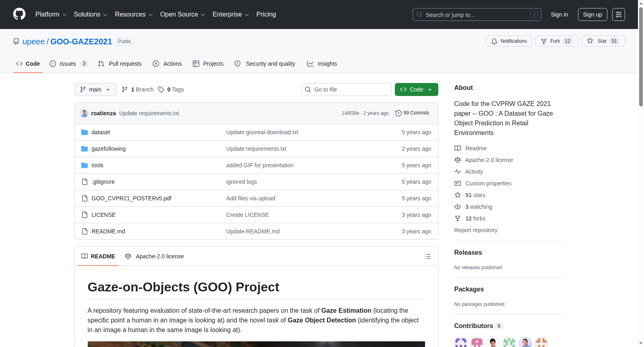Open the Contributors heading link
This screenshot has width=644, height=347.
point(479,326)
